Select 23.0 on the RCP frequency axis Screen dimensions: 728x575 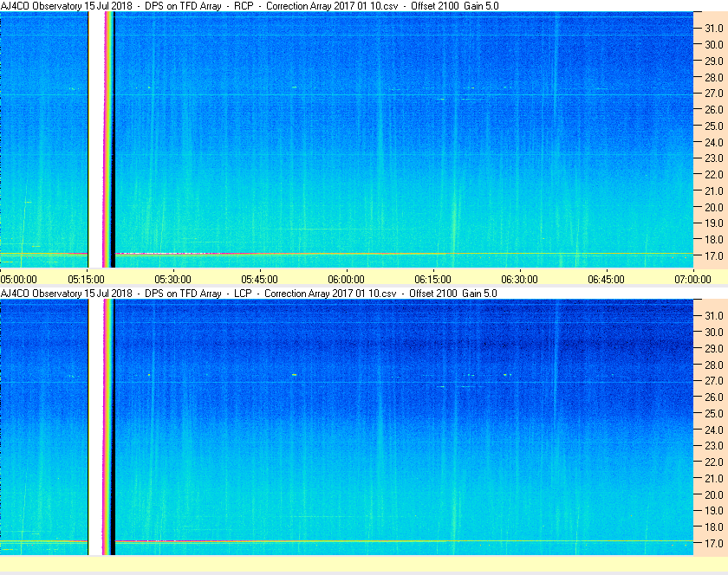(714, 158)
